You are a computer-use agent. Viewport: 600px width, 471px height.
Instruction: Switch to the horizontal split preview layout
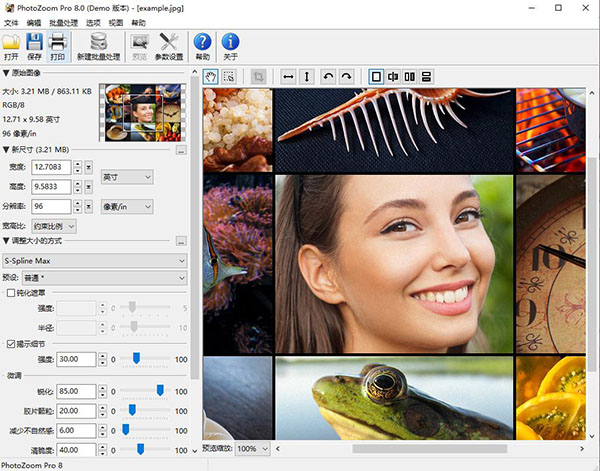point(426,76)
